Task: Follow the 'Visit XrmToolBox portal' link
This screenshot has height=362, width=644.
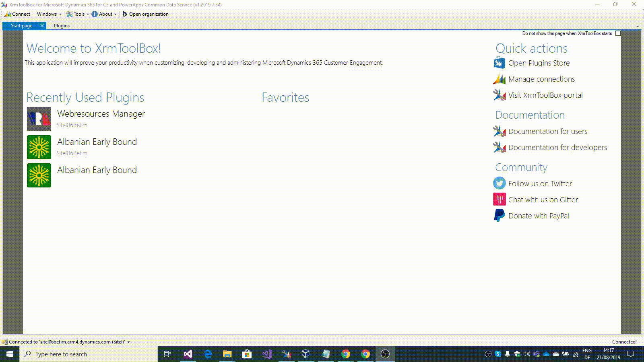Action: [545, 95]
